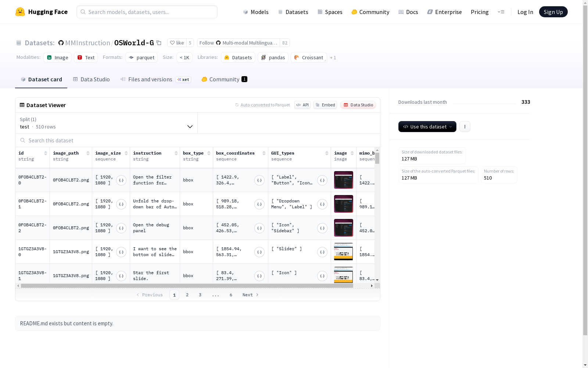Viewport: 588px width, 368px height.
Task: Sort by the id column
Action: tap(46, 153)
